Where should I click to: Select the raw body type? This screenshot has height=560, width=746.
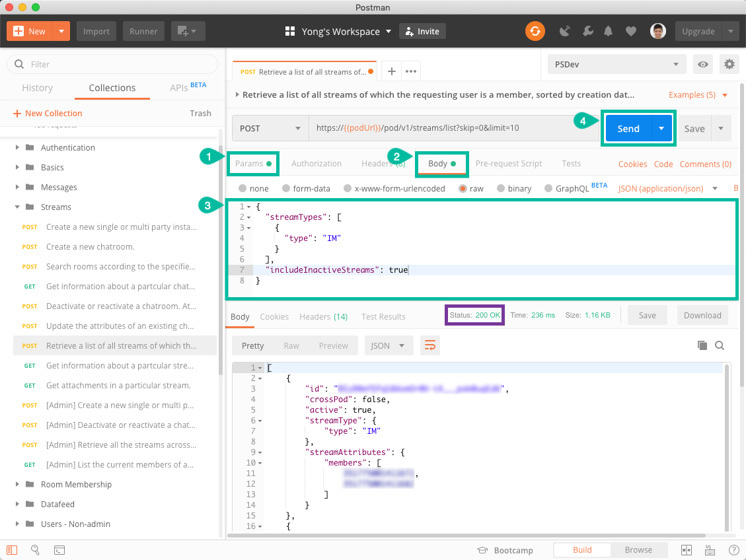pyautogui.click(x=463, y=188)
